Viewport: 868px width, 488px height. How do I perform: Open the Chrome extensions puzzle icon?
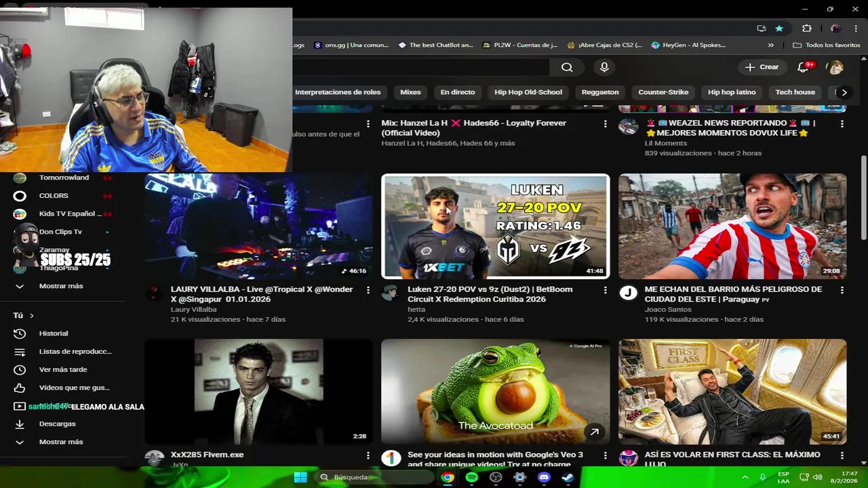pyautogui.click(x=806, y=28)
